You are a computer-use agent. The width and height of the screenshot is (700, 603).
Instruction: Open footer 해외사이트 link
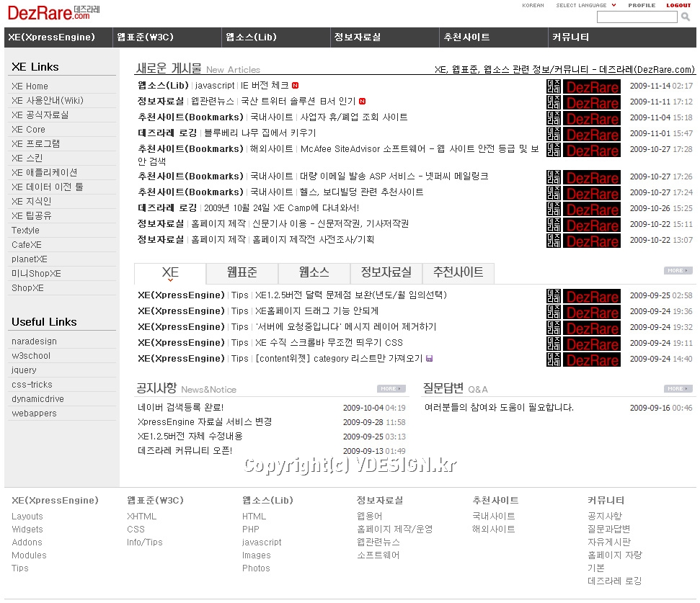[493, 529]
